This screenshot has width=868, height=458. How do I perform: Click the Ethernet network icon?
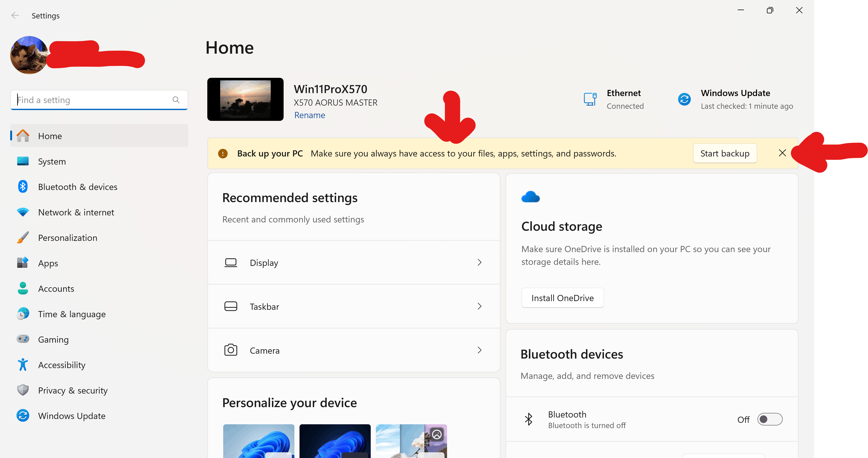(x=590, y=99)
